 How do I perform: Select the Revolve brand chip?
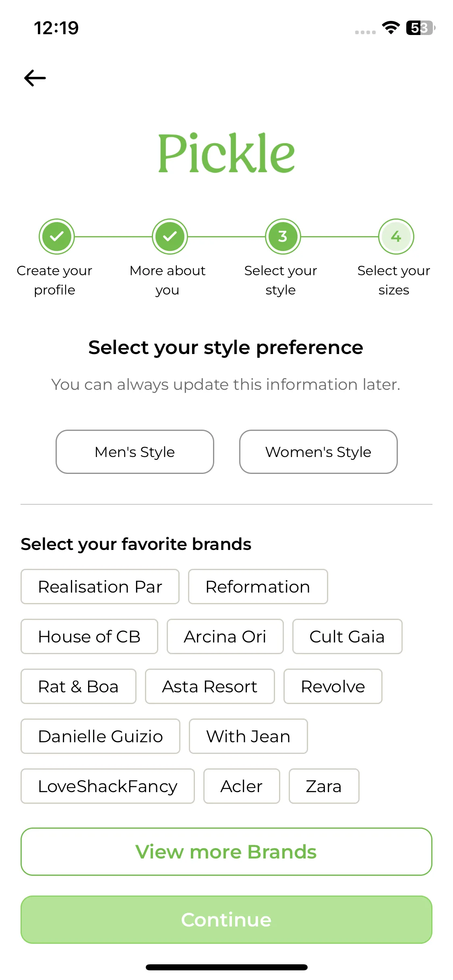point(333,686)
